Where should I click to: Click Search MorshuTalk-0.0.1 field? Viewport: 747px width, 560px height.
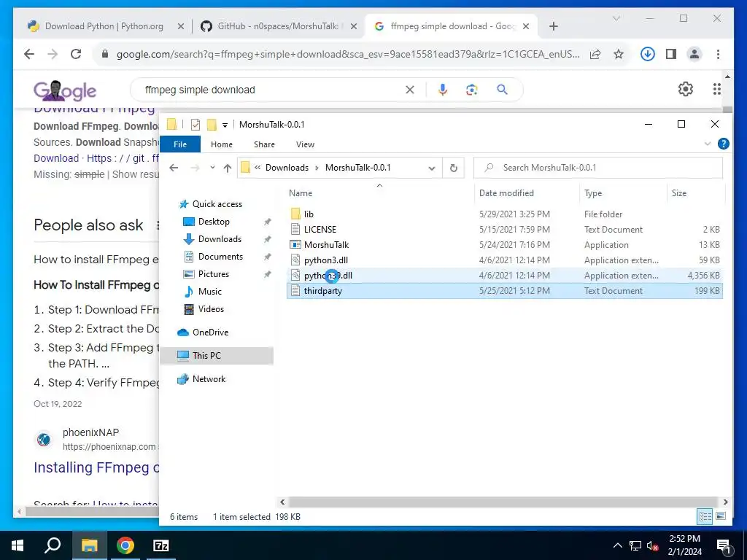598,168
